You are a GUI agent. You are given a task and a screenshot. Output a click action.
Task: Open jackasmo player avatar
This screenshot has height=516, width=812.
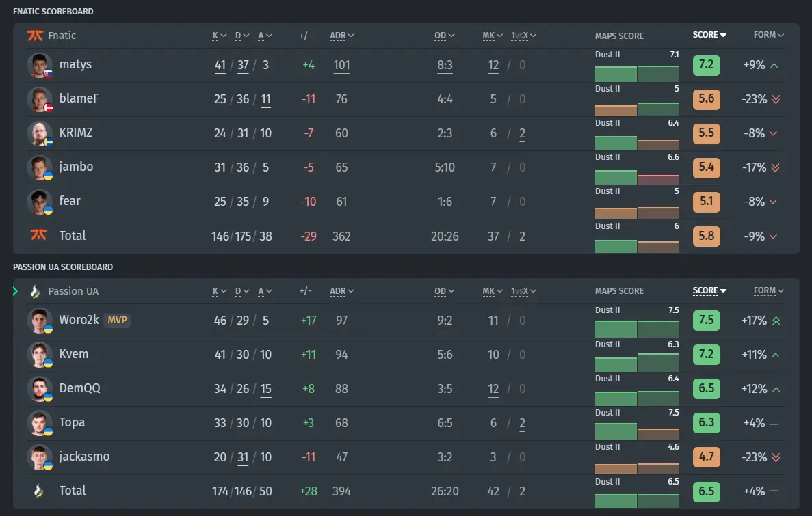click(x=40, y=457)
